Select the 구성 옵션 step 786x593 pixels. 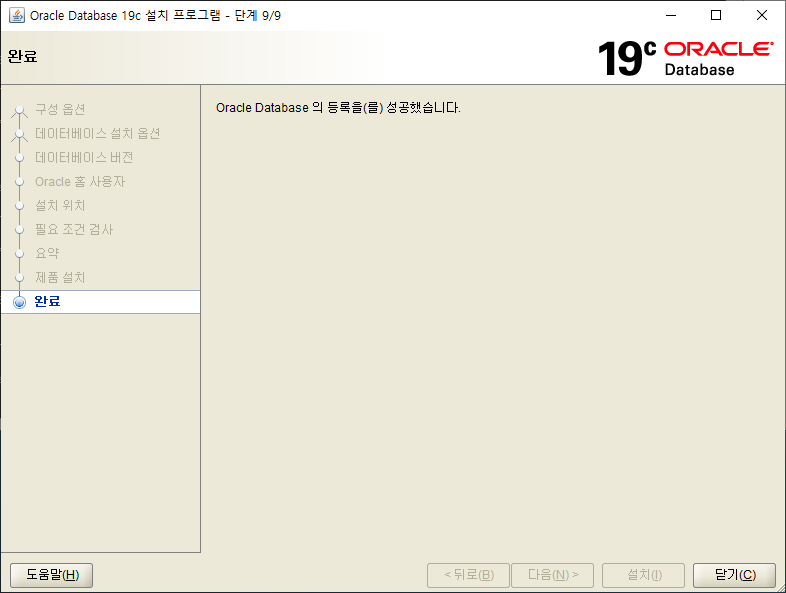coord(60,109)
